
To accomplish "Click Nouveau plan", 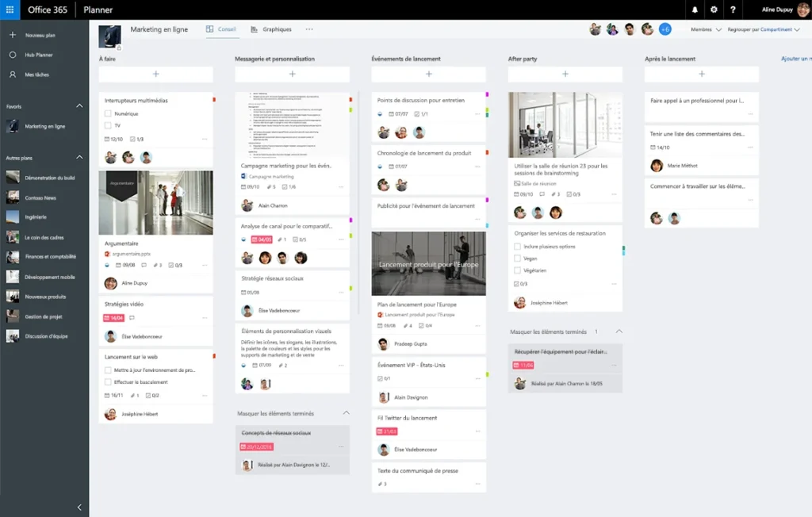I will coord(40,35).
